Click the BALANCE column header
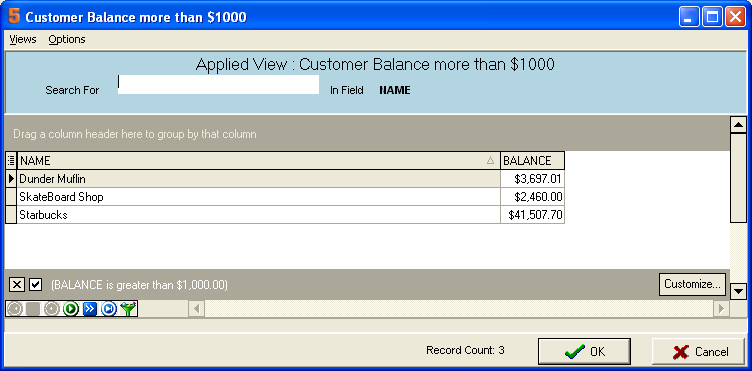 [532, 161]
